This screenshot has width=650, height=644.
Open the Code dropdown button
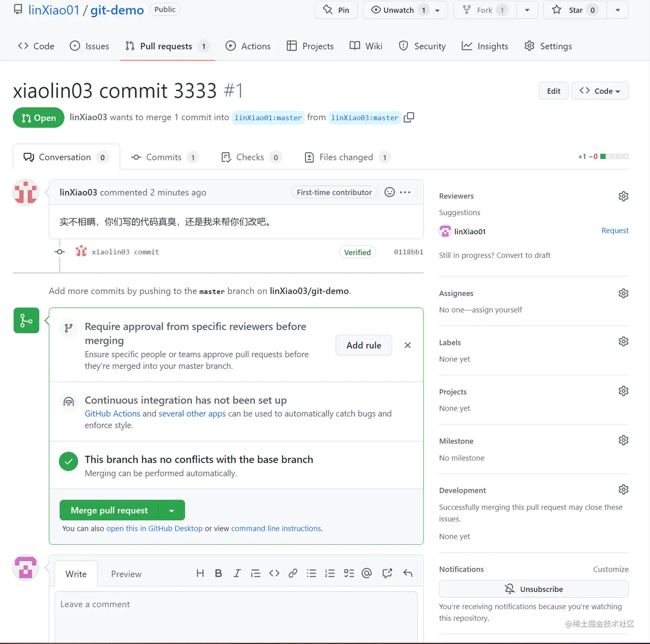tap(600, 91)
